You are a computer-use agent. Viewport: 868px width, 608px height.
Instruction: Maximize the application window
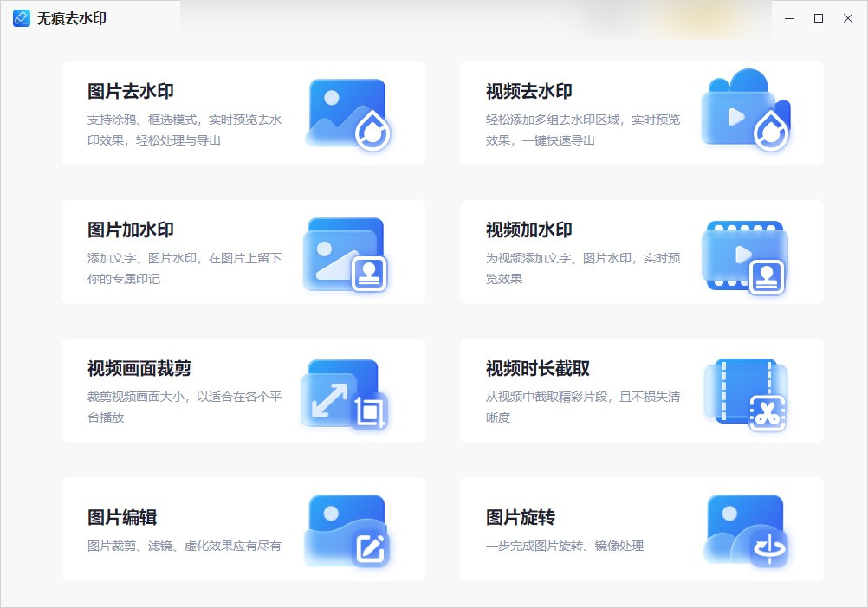(x=818, y=16)
